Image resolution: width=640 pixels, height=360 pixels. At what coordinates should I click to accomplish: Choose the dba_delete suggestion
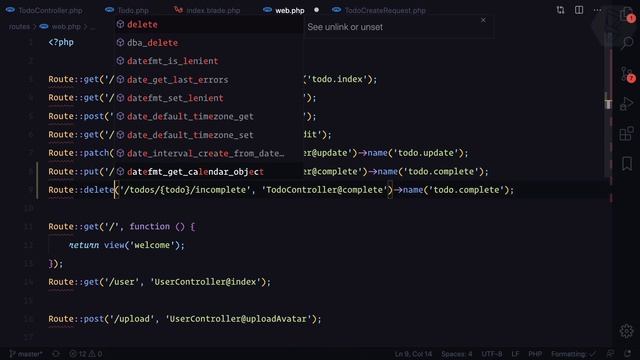click(x=208, y=42)
